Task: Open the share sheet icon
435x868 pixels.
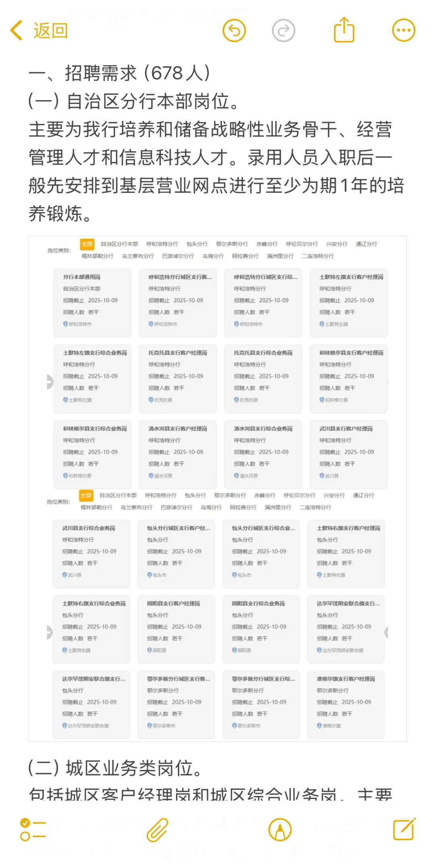Action: 344,29
